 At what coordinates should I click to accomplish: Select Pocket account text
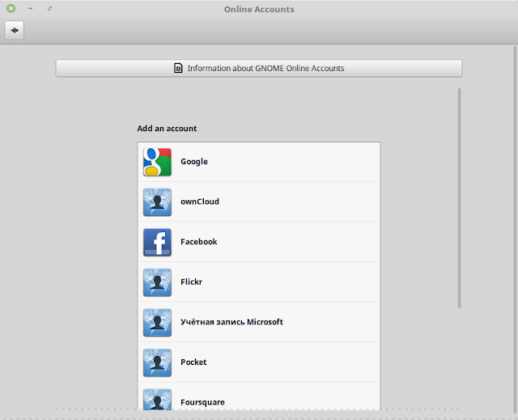193,363
